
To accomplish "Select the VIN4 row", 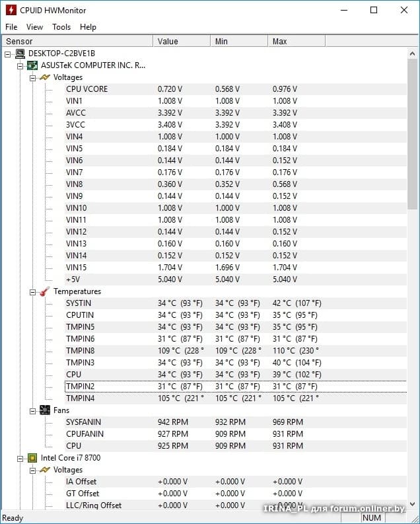I will (236, 137).
